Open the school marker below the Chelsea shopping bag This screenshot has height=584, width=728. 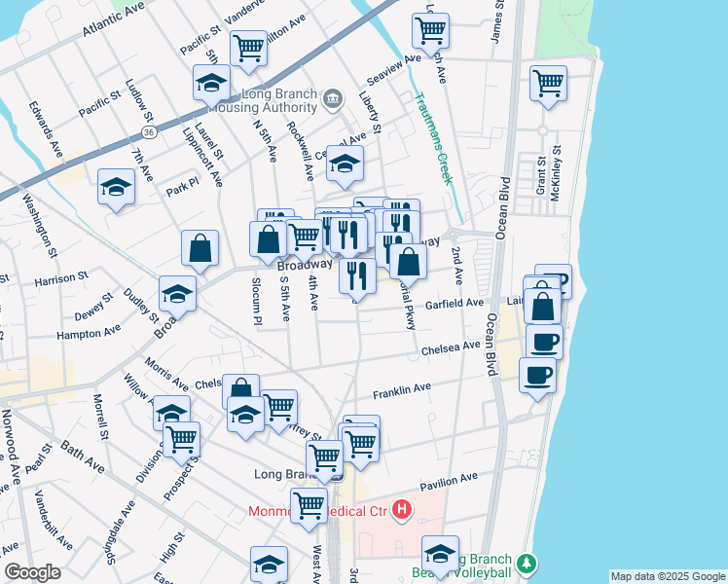click(245, 417)
